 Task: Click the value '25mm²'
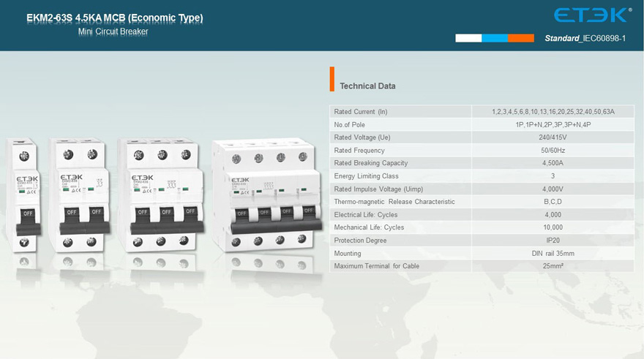553,266
